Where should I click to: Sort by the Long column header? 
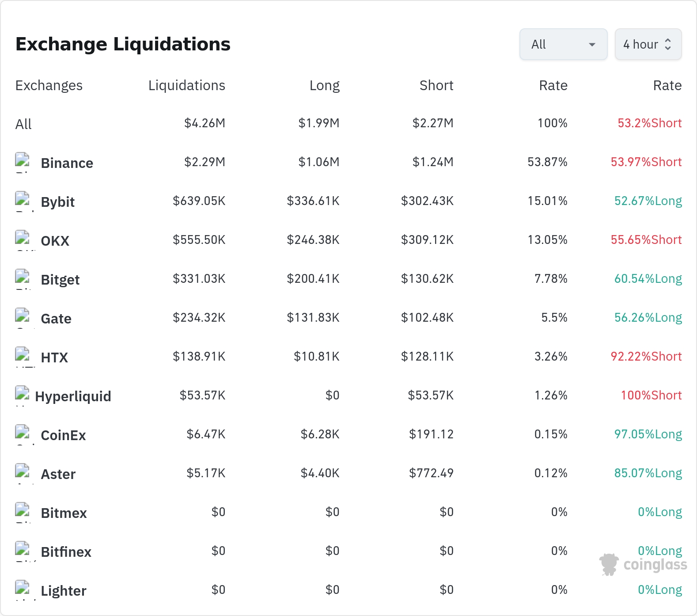(325, 85)
